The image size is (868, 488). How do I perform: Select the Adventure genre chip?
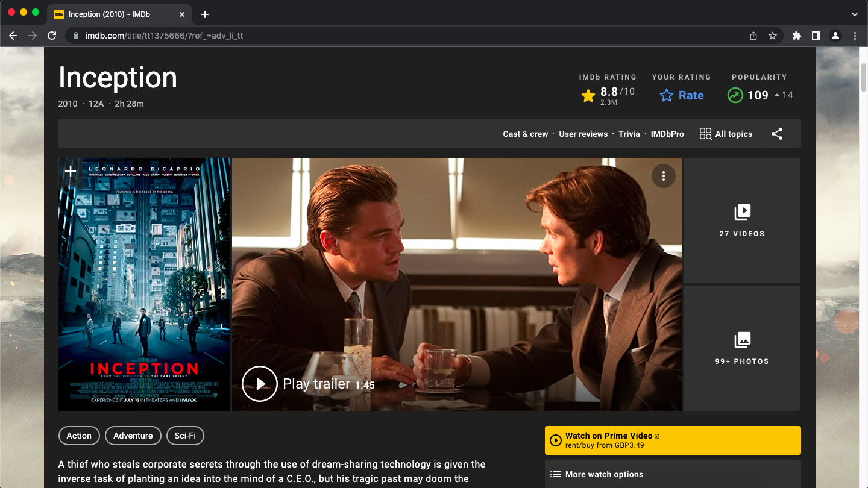point(133,436)
